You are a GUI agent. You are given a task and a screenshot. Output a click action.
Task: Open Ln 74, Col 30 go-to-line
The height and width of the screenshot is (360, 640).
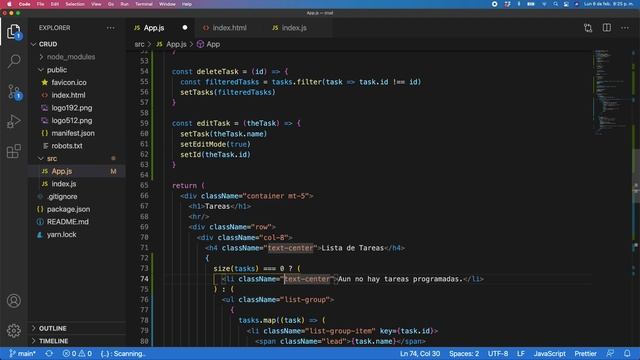coord(420,353)
